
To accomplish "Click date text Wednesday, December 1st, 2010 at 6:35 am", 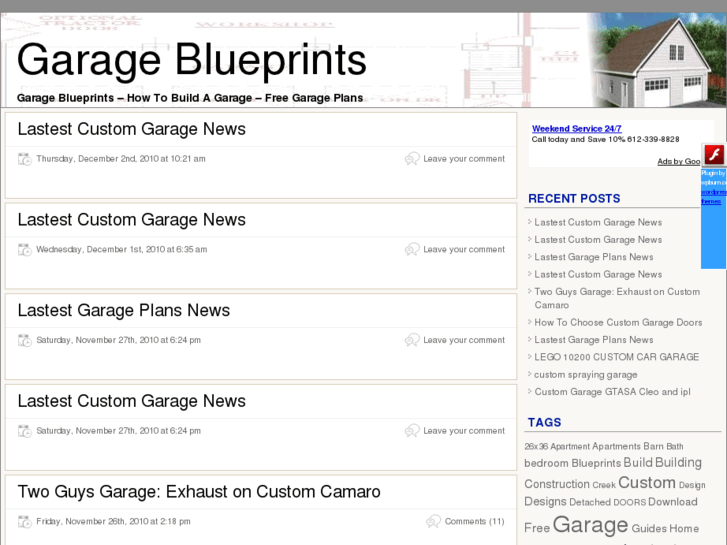I will click(x=121, y=249).
